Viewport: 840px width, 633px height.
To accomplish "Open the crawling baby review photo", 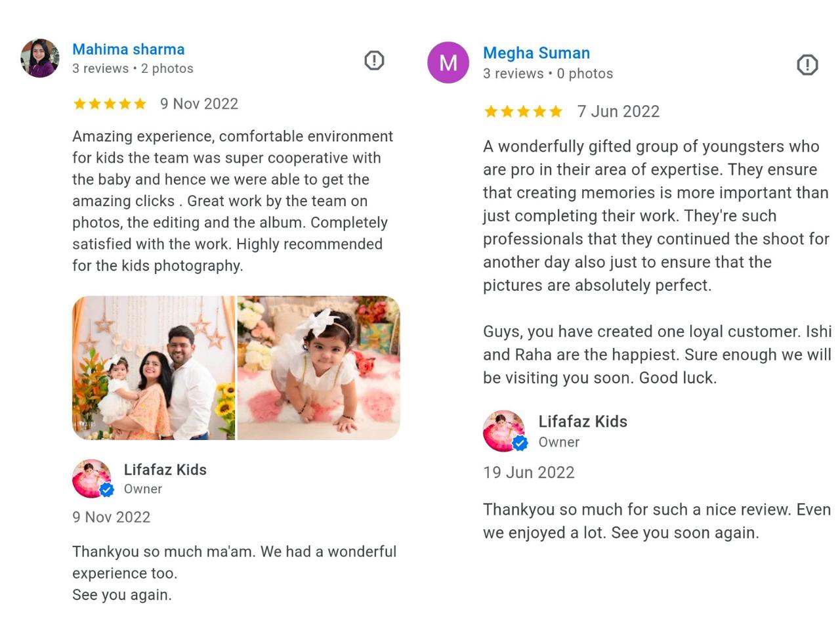I will tap(318, 368).
